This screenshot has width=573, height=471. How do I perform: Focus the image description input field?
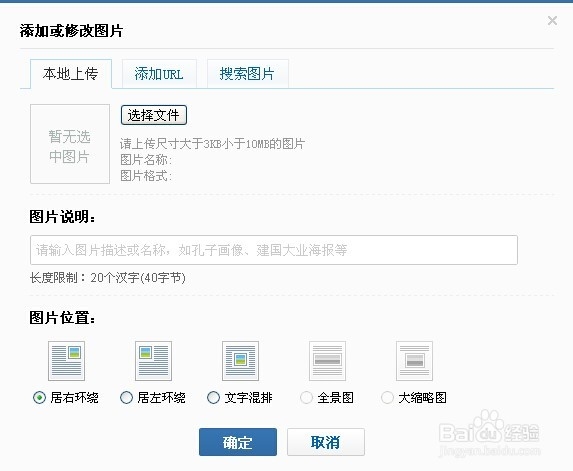[274, 250]
